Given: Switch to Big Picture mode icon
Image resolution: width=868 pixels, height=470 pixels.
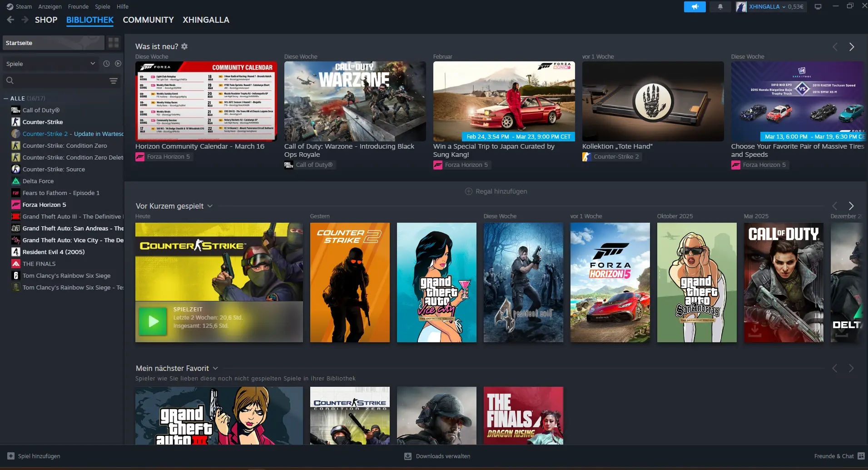Looking at the screenshot, I should (818, 7).
